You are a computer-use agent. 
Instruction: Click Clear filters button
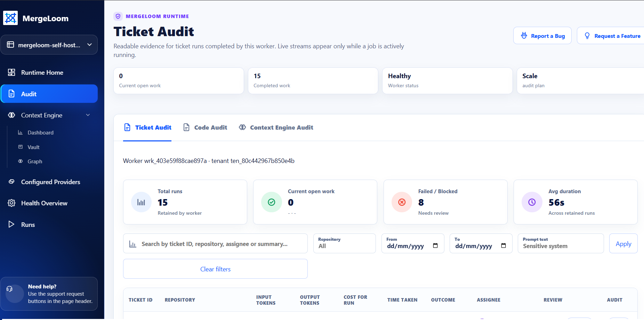coord(215,269)
